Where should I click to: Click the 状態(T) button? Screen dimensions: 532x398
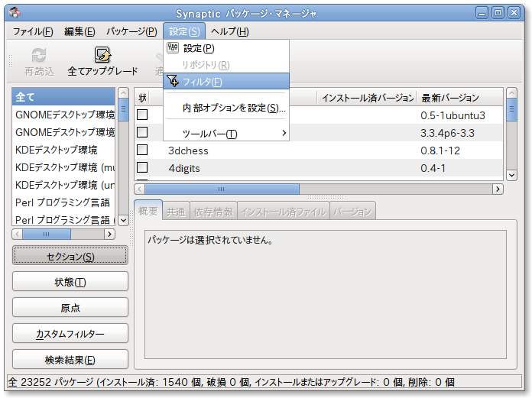coord(70,282)
